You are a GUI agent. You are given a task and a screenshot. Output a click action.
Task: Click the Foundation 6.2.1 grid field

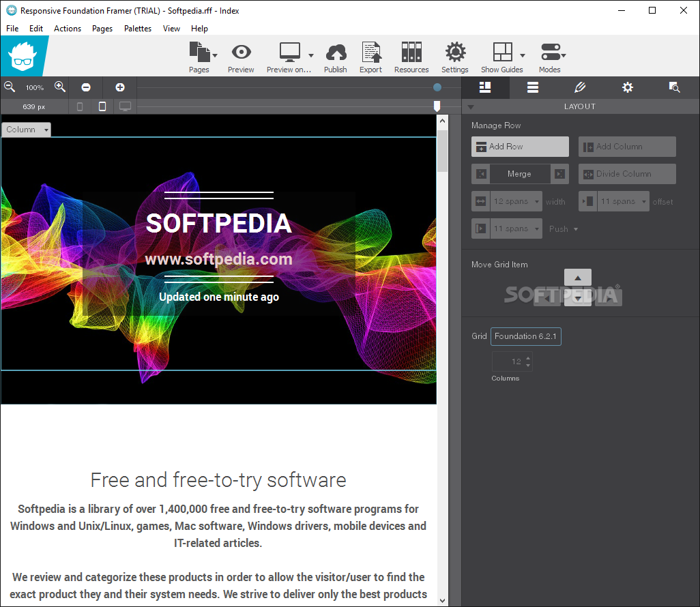[x=526, y=336]
